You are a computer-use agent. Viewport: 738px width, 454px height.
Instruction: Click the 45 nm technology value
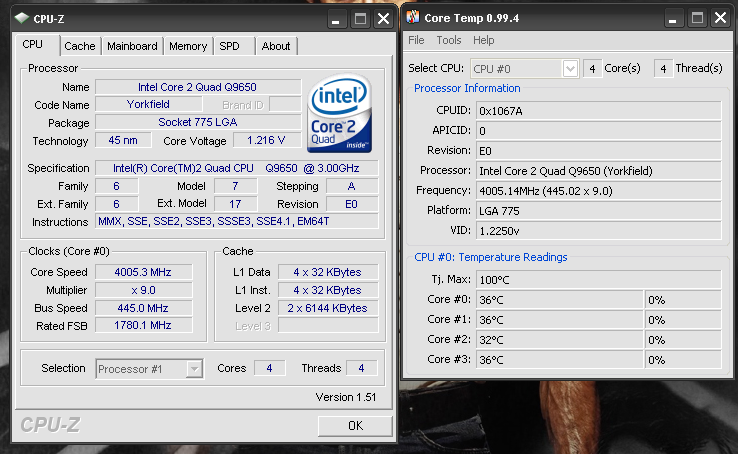pos(123,140)
